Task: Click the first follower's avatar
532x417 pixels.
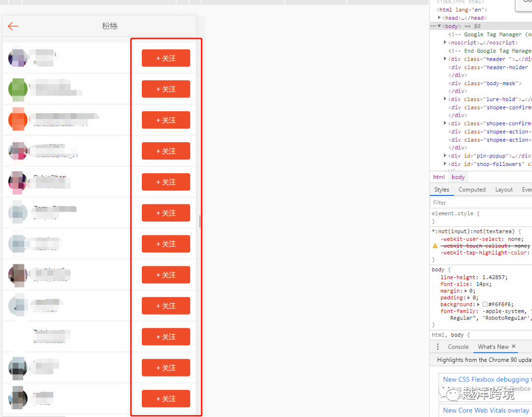Action: tap(18, 58)
